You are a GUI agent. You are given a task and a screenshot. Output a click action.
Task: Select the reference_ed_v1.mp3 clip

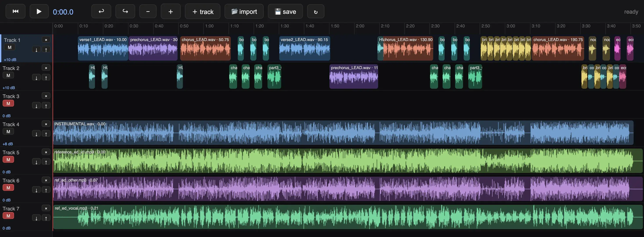[x=348, y=161]
